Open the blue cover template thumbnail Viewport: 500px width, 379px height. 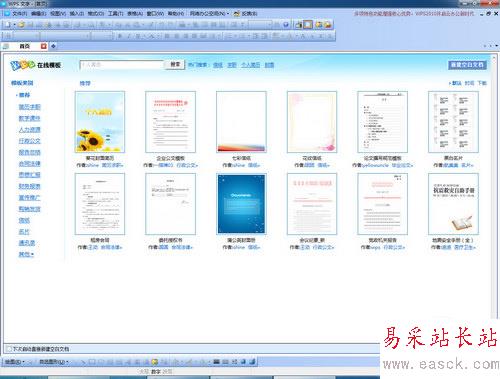(241, 204)
